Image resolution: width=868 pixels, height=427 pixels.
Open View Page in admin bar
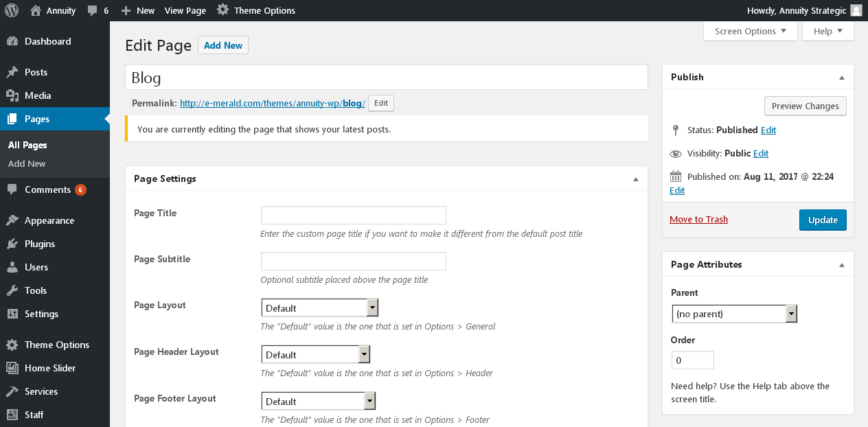185,10
